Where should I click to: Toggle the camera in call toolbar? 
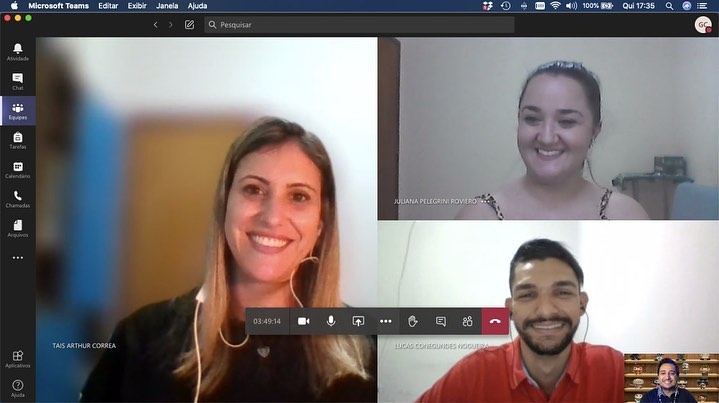303,321
